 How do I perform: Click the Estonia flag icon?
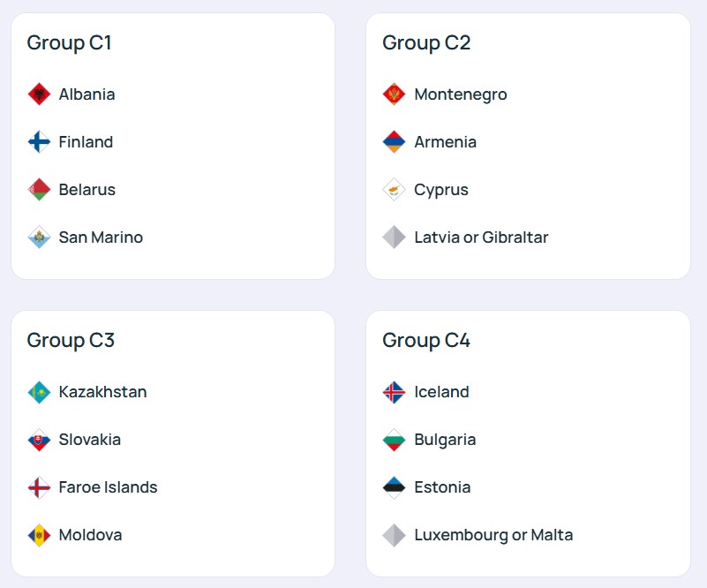394,487
